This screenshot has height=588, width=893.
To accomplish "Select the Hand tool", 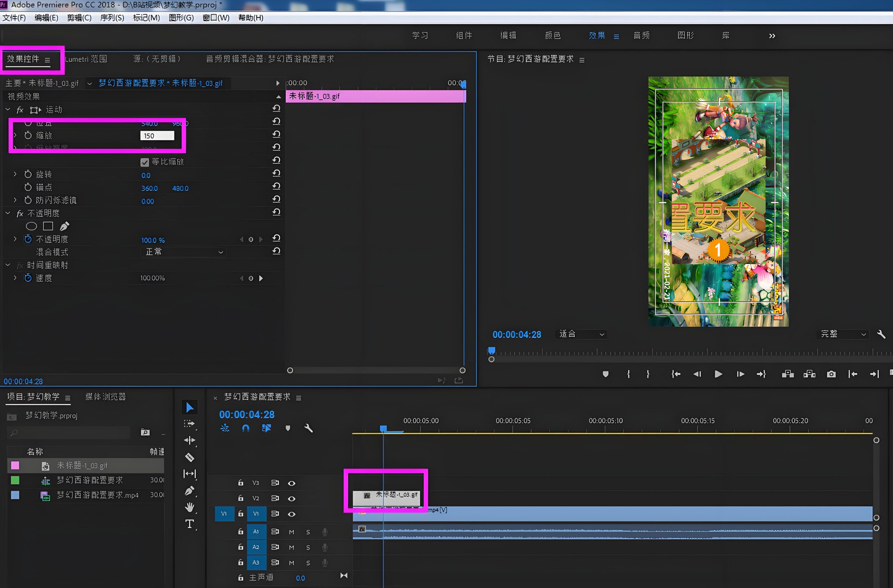I will 189,507.
